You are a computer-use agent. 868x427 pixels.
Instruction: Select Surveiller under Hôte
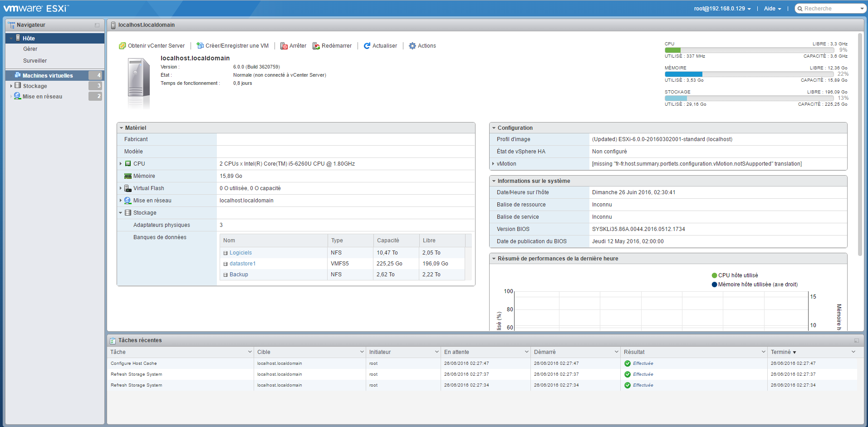[35, 61]
